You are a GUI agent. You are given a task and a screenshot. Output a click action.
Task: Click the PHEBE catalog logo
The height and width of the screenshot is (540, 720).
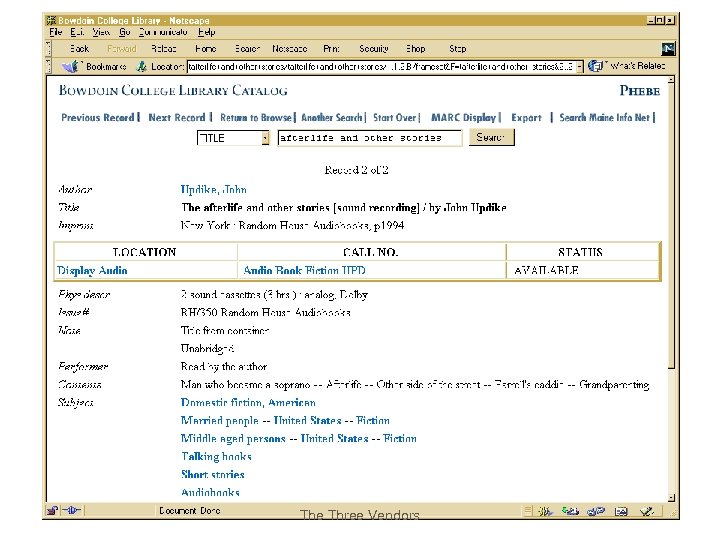[x=640, y=90]
